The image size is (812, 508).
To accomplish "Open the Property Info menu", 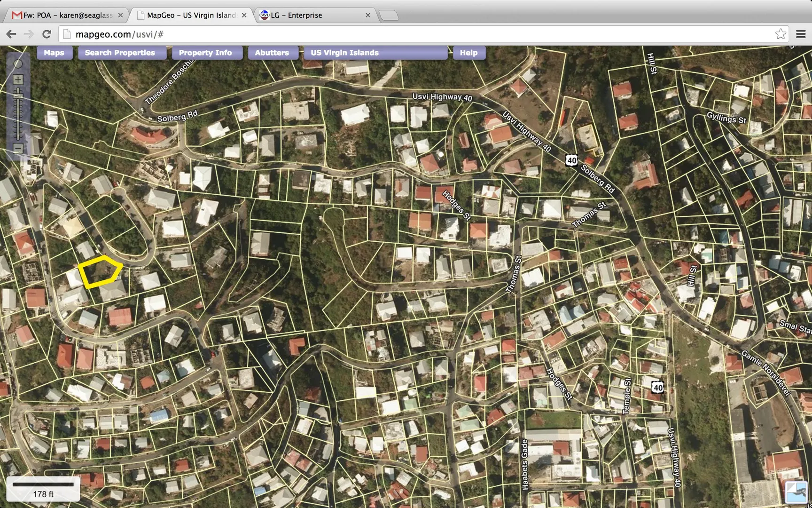I will [x=205, y=53].
